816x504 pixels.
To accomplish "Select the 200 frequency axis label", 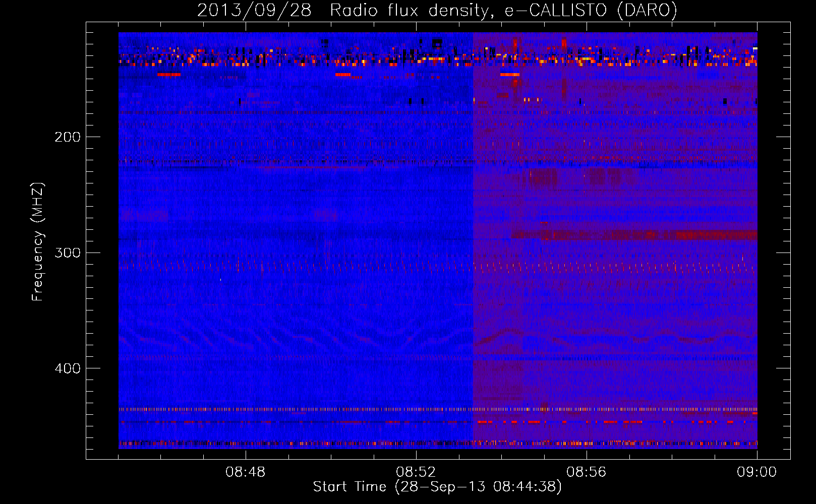I will pyautogui.click(x=68, y=137).
